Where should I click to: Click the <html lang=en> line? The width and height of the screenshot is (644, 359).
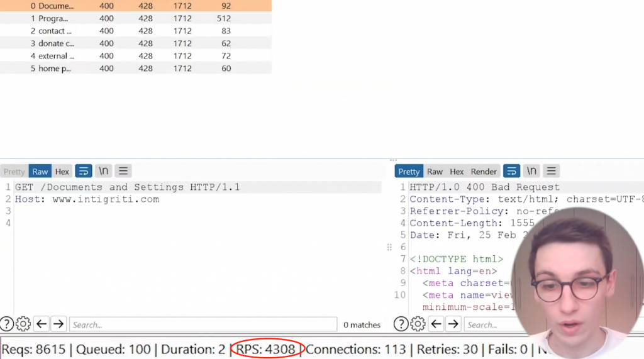click(x=453, y=271)
